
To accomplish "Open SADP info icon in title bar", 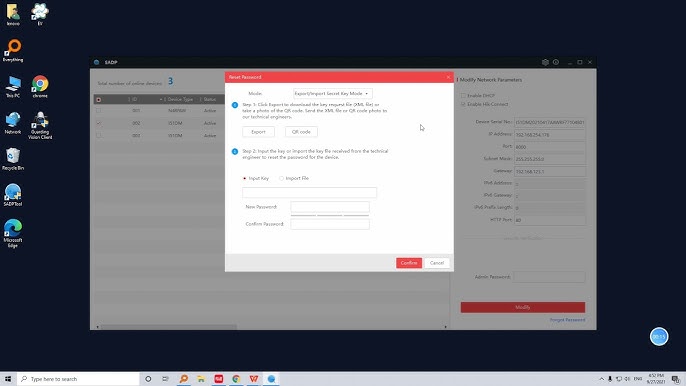I will coord(556,62).
